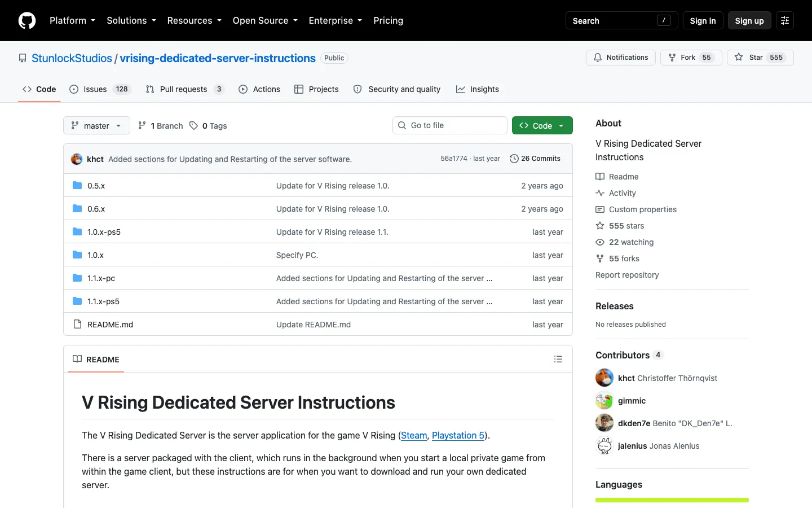
Task: Open the Activity link
Action: (x=616, y=193)
